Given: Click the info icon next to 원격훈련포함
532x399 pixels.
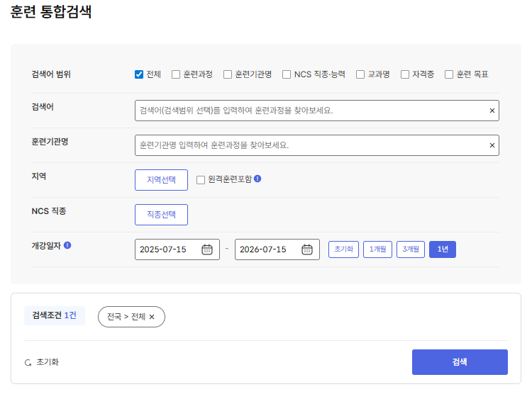Looking at the screenshot, I should [257, 179].
